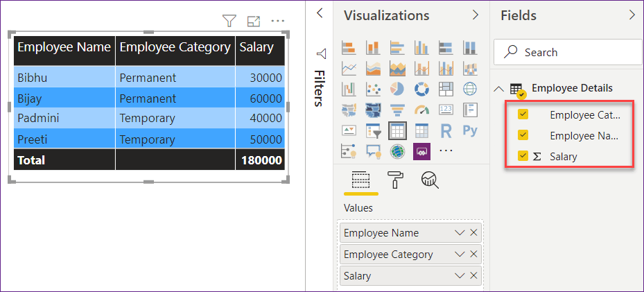The width and height of the screenshot is (644, 292).
Task: Select the Stacked bar chart visual
Action: pyautogui.click(x=349, y=48)
